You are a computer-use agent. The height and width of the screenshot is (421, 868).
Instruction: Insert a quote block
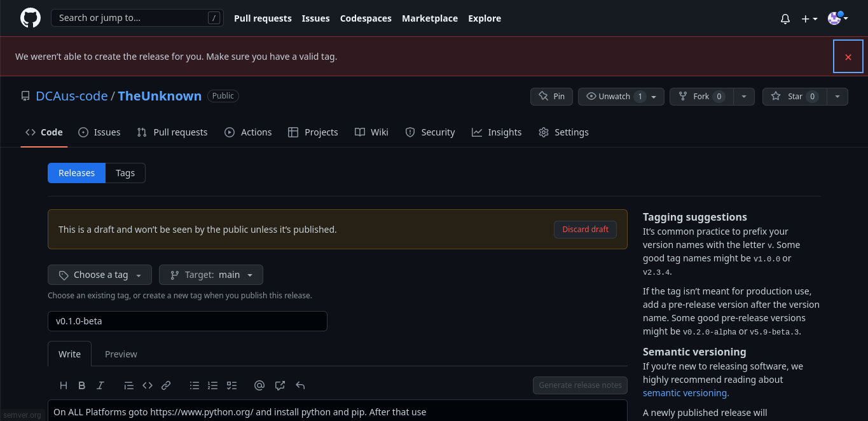pos(129,385)
